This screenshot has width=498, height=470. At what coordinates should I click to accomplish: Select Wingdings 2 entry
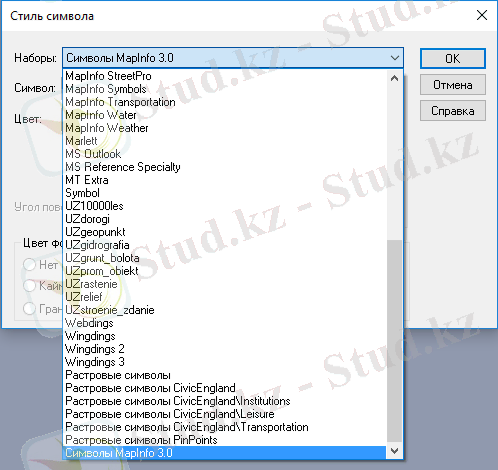225,349
